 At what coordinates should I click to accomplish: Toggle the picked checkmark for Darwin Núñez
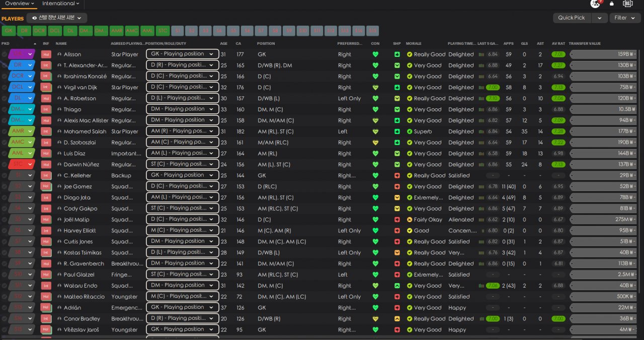pos(5,165)
